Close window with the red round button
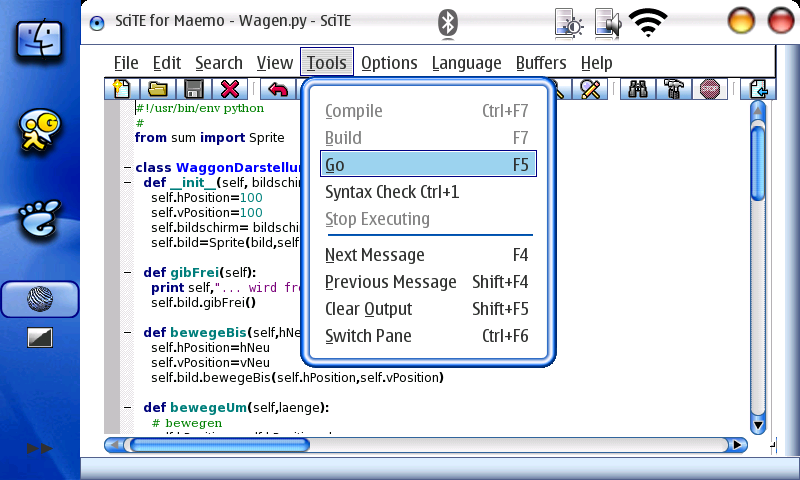 click(x=781, y=21)
